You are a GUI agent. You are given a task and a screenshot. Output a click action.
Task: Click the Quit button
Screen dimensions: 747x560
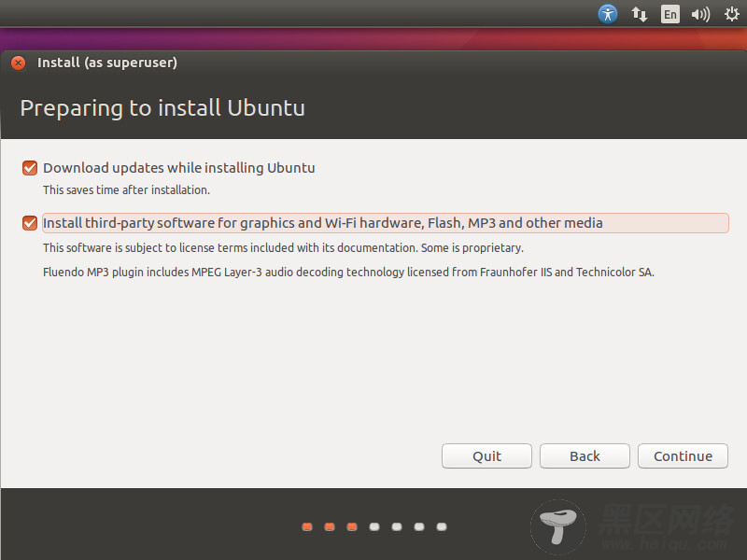[x=486, y=455]
